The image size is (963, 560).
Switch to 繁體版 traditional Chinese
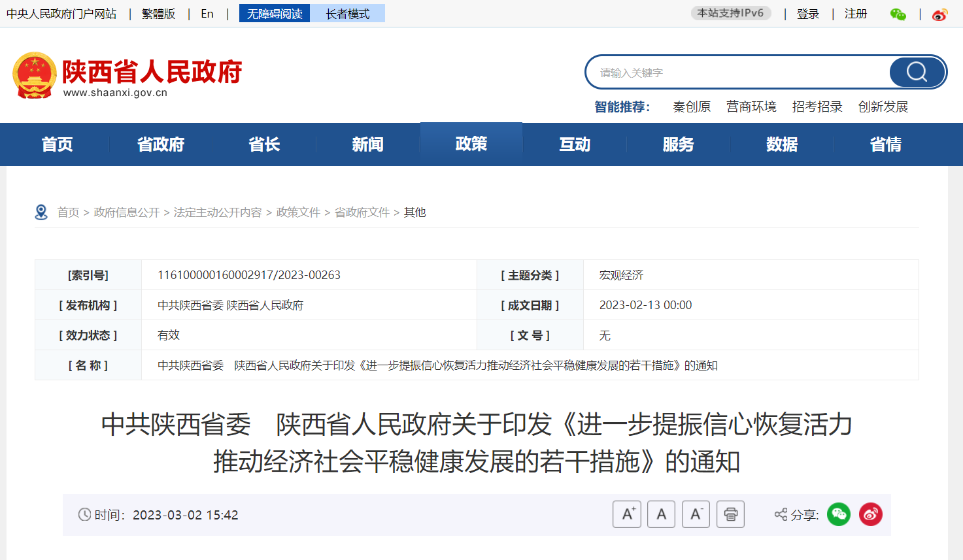pyautogui.click(x=158, y=14)
